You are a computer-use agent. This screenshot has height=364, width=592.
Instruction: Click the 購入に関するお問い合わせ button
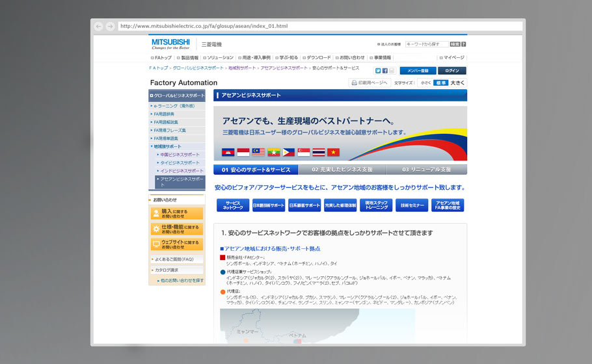click(x=177, y=213)
